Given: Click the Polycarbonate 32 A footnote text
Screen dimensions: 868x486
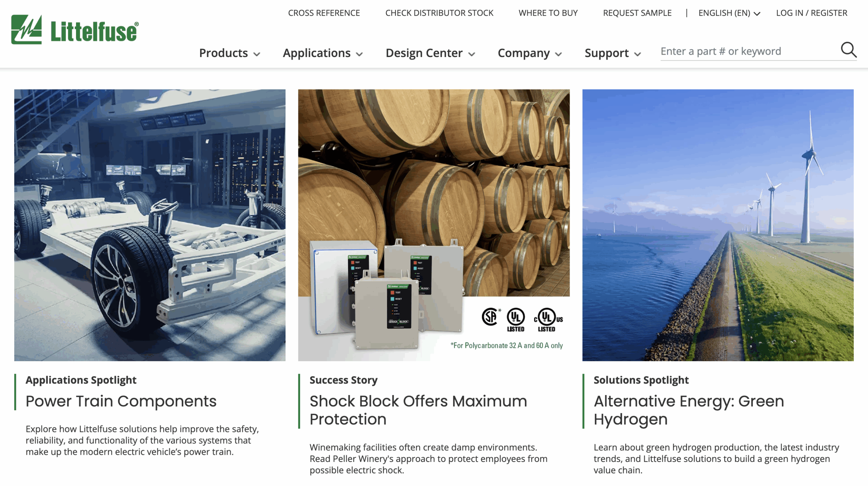Looking at the screenshot, I should (507, 345).
